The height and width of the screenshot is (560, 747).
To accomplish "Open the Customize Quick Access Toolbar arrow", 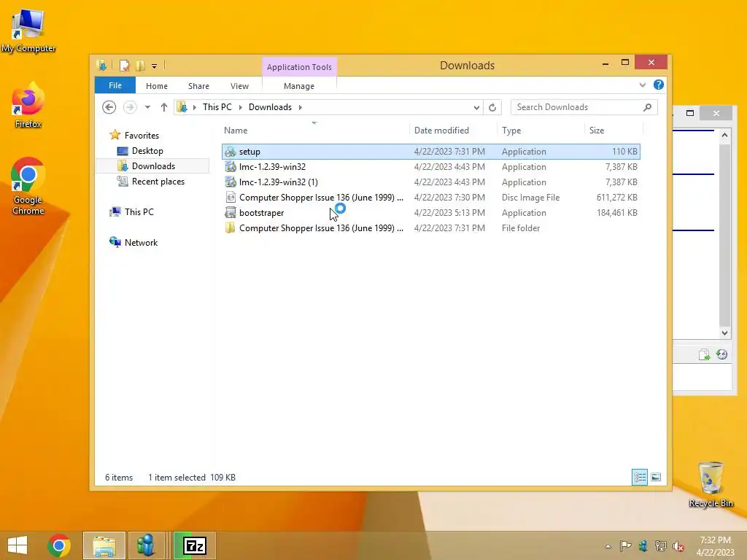I will pyautogui.click(x=155, y=66).
